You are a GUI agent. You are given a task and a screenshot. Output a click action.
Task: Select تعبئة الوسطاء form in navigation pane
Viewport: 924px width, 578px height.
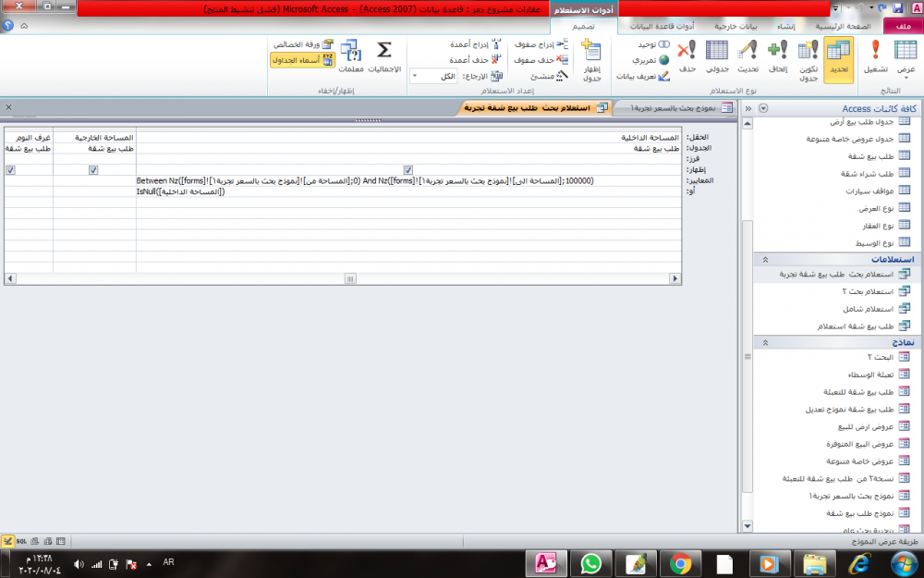pos(879,375)
